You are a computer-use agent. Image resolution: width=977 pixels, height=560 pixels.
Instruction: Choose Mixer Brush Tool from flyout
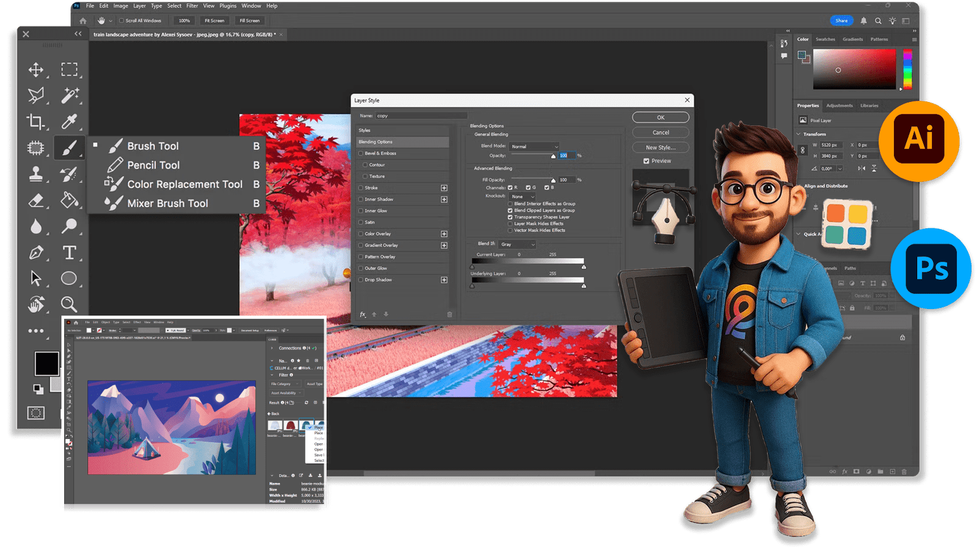click(x=167, y=203)
